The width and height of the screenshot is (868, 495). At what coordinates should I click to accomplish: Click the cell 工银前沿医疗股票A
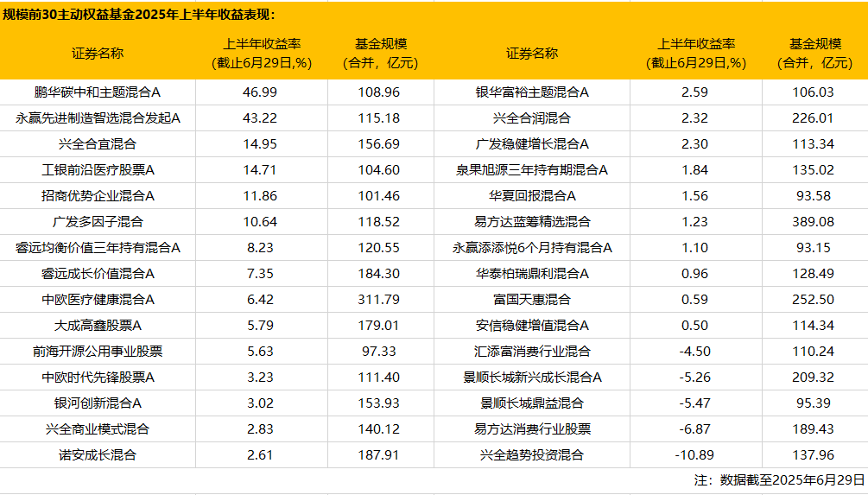98,170
